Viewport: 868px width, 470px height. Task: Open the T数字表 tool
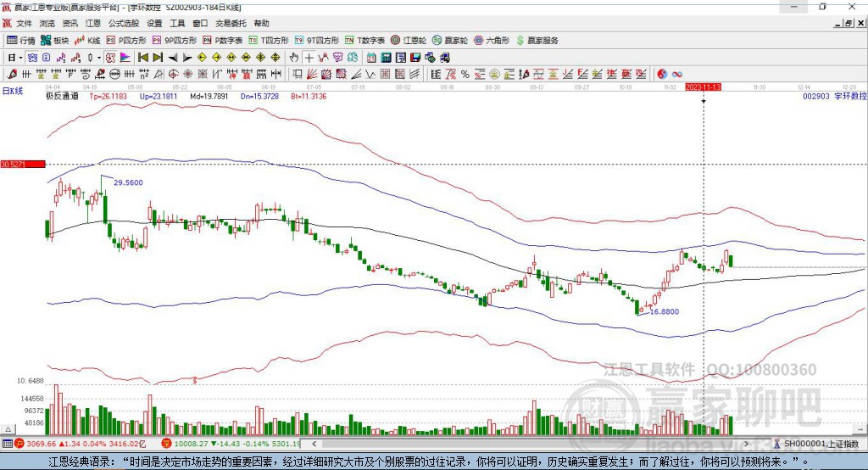tap(364, 41)
